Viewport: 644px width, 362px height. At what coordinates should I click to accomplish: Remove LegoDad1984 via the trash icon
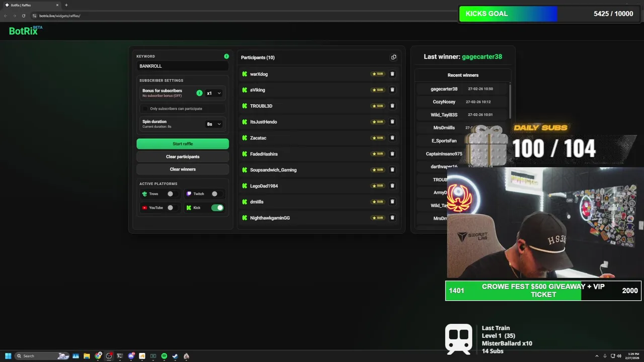[392, 186]
